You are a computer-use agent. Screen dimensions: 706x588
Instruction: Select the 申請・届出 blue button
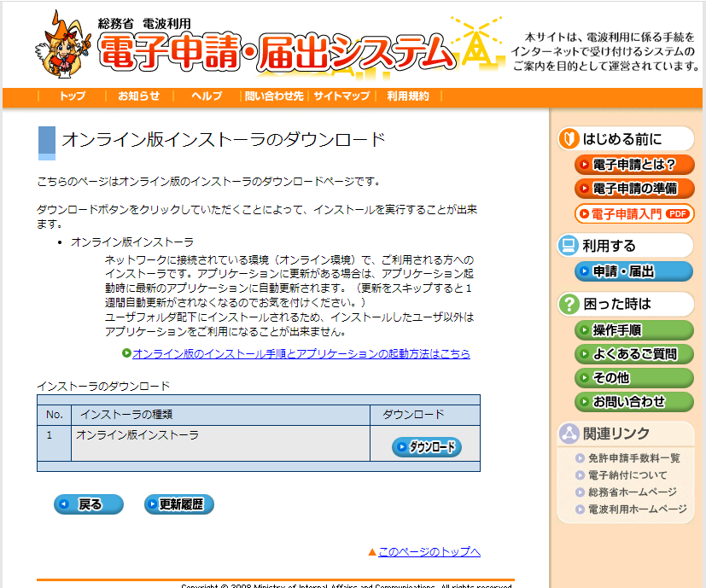634,271
